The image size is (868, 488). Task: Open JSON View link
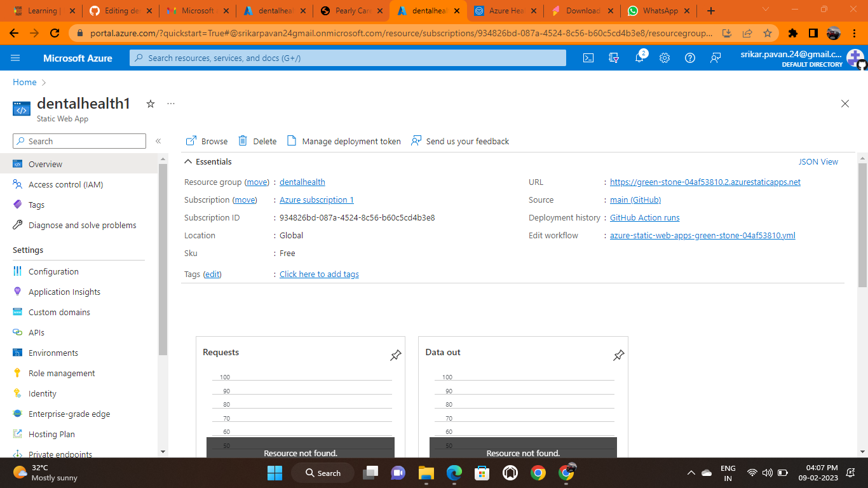818,161
